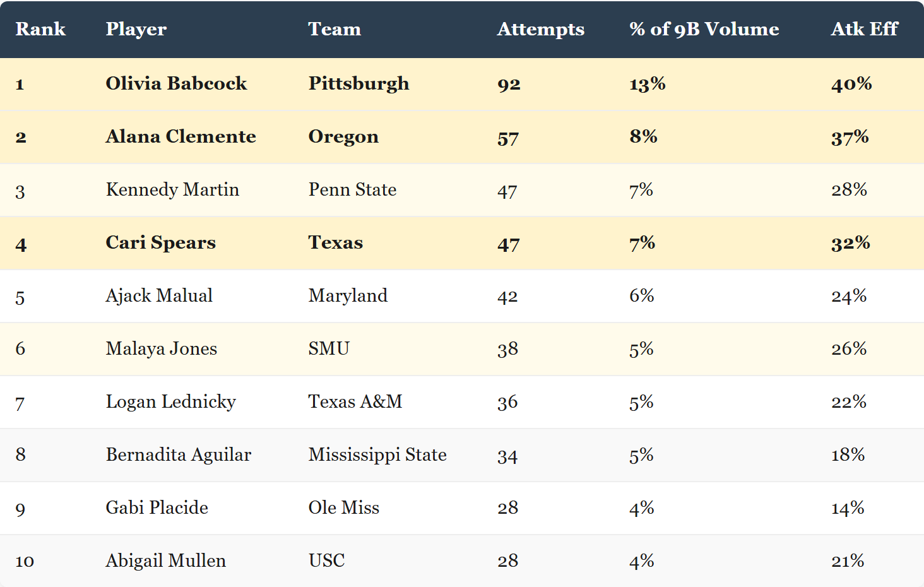Sort by Atk Eff column header

click(864, 29)
